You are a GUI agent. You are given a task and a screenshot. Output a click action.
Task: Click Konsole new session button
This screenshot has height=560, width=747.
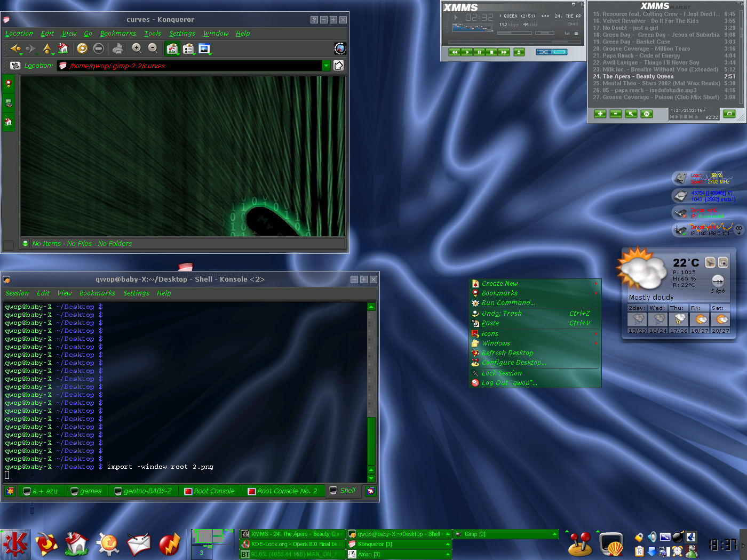click(10, 491)
